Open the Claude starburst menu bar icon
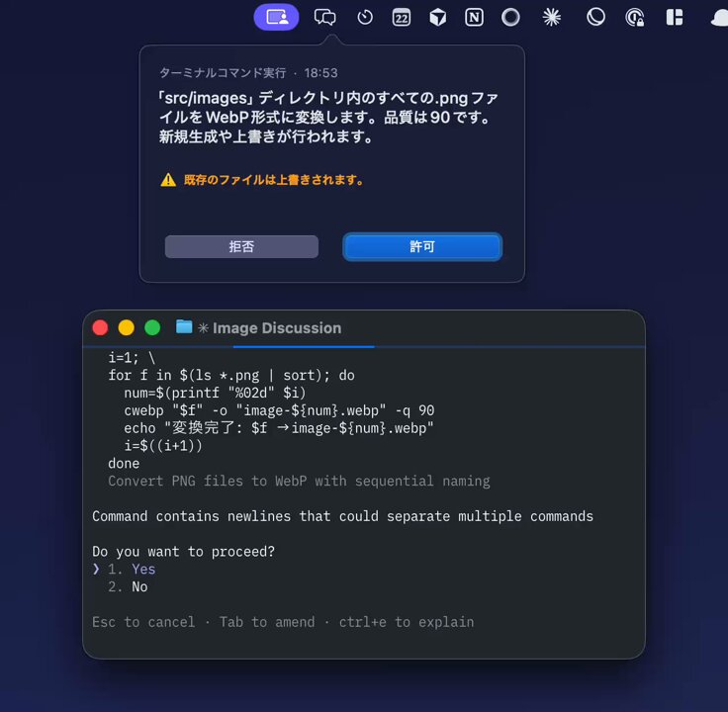This screenshot has height=712, width=728. [x=552, y=18]
